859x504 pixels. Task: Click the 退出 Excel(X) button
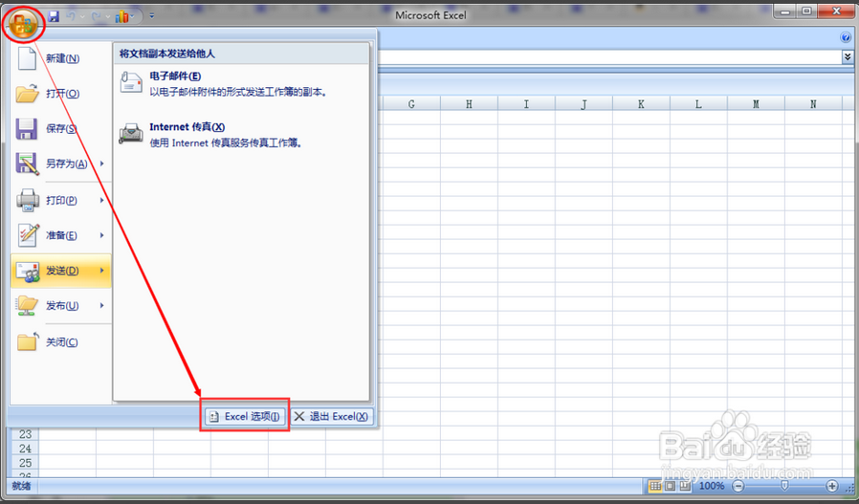(331, 417)
